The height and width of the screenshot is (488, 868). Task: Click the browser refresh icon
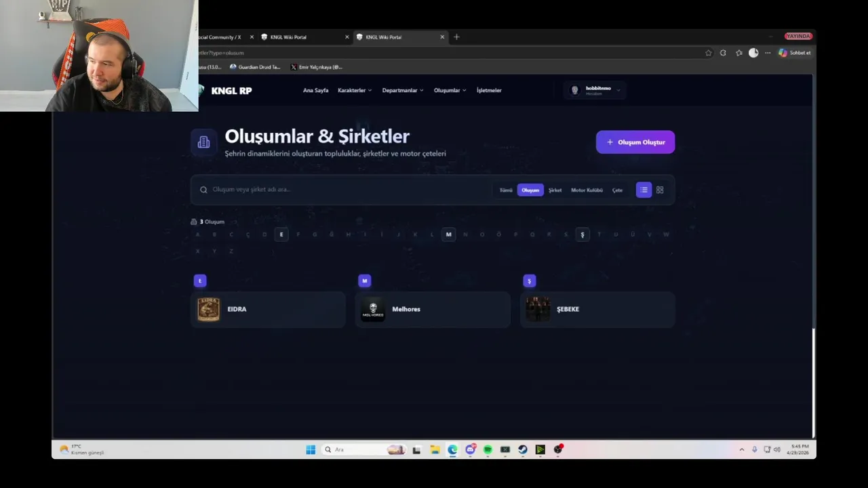coord(723,53)
